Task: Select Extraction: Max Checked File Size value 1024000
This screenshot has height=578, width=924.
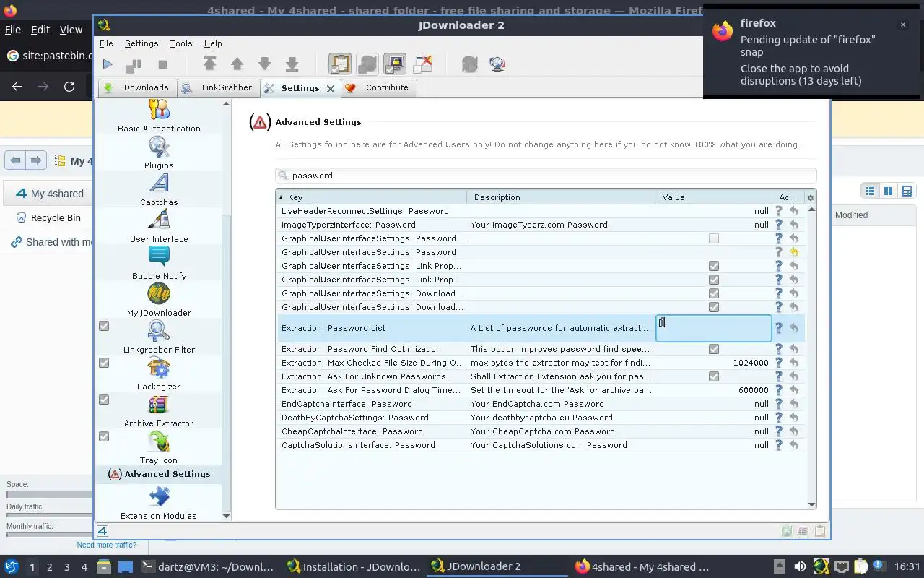Action: click(751, 363)
